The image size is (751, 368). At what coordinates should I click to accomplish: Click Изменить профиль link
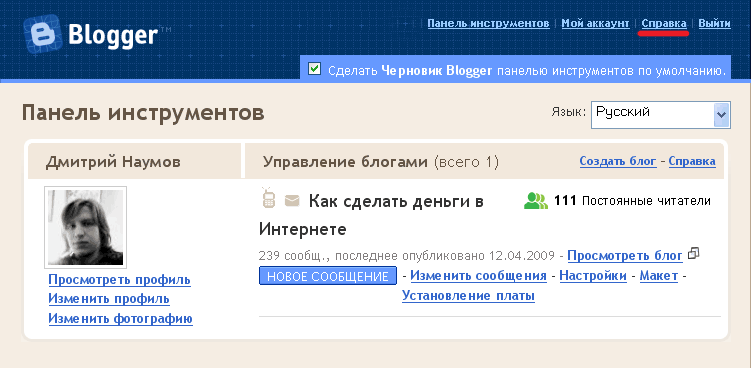(109, 299)
